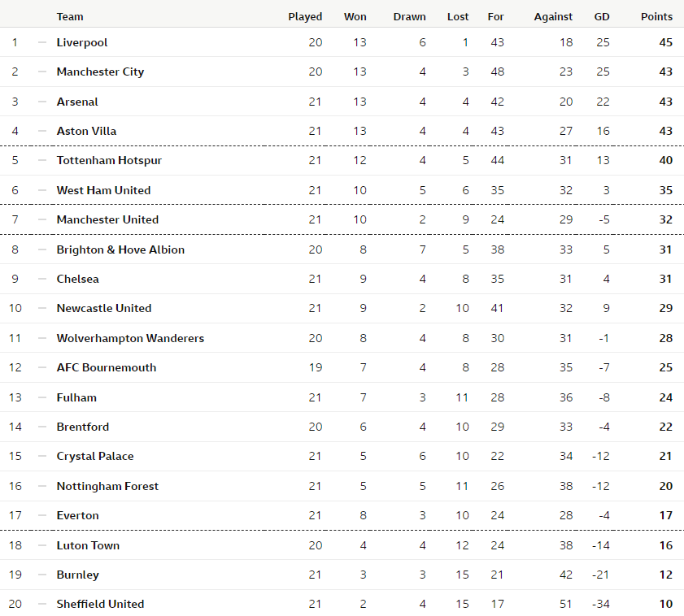Image resolution: width=684 pixels, height=616 pixels.
Task: Click the Liverpool team name
Action: 82,42
